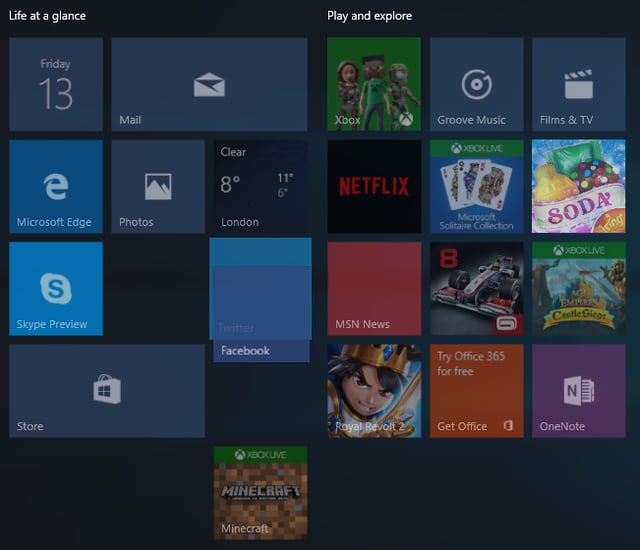Open the Store tile

tap(107, 390)
